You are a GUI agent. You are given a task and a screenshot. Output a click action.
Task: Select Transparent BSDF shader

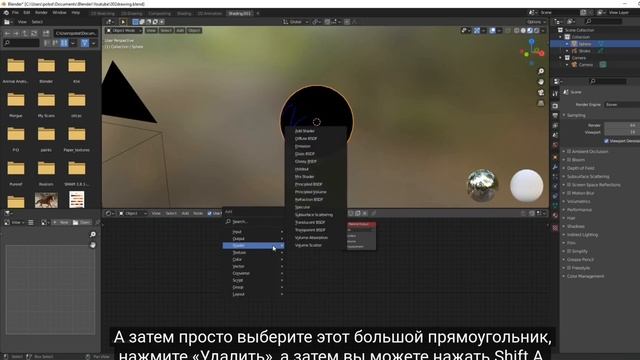[316, 230]
